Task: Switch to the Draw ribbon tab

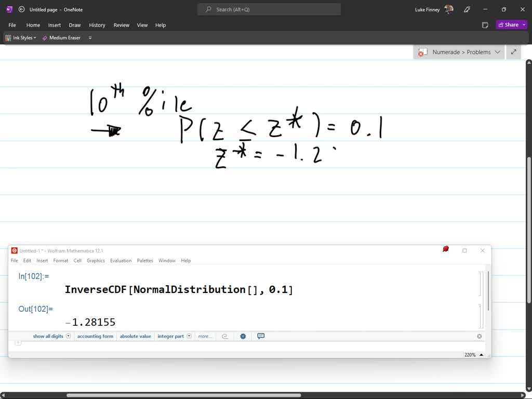Action: (x=74, y=25)
